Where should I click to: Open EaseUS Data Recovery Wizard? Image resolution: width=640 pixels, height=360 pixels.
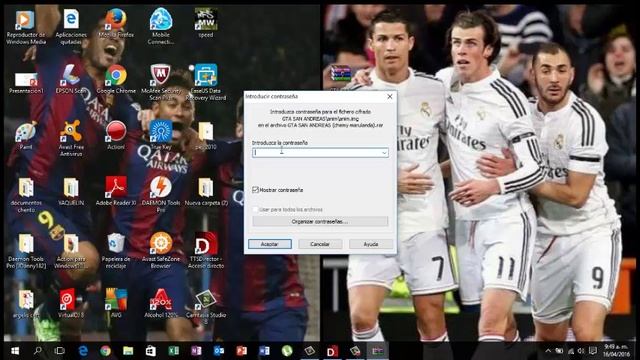point(206,82)
